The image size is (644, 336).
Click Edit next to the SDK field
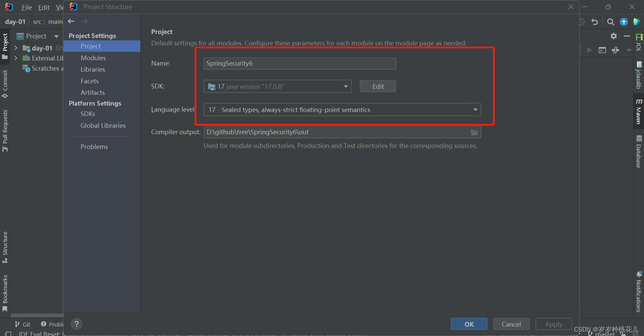click(378, 86)
